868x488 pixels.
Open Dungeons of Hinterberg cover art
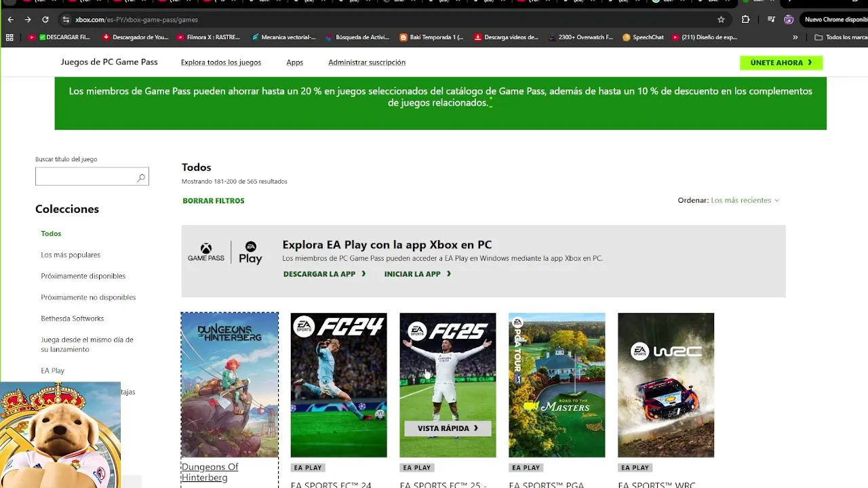point(229,385)
